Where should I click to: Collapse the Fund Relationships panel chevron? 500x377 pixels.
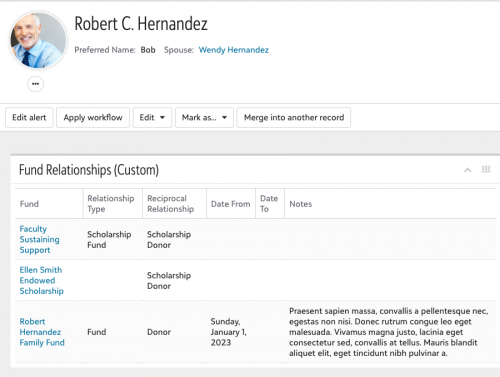point(468,170)
